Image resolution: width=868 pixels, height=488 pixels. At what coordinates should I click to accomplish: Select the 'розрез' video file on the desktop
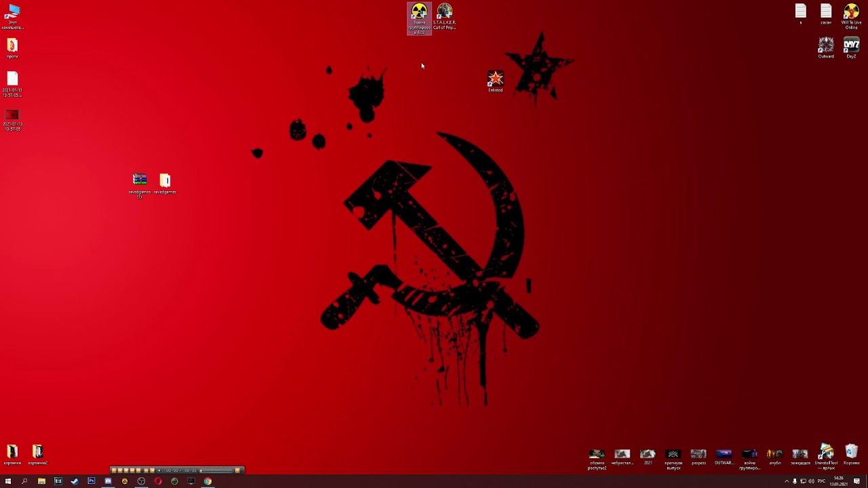coord(698,456)
